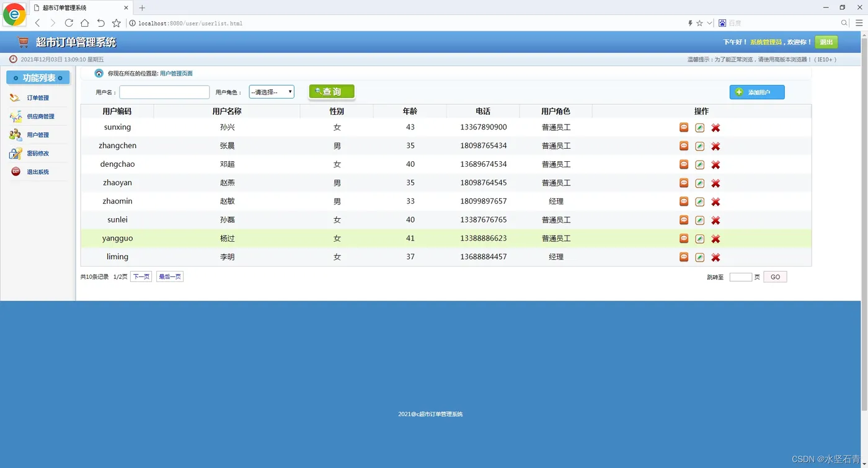The width and height of the screenshot is (868, 468).
Task: Delete sunlei with red X icon
Action: (715, 221)
